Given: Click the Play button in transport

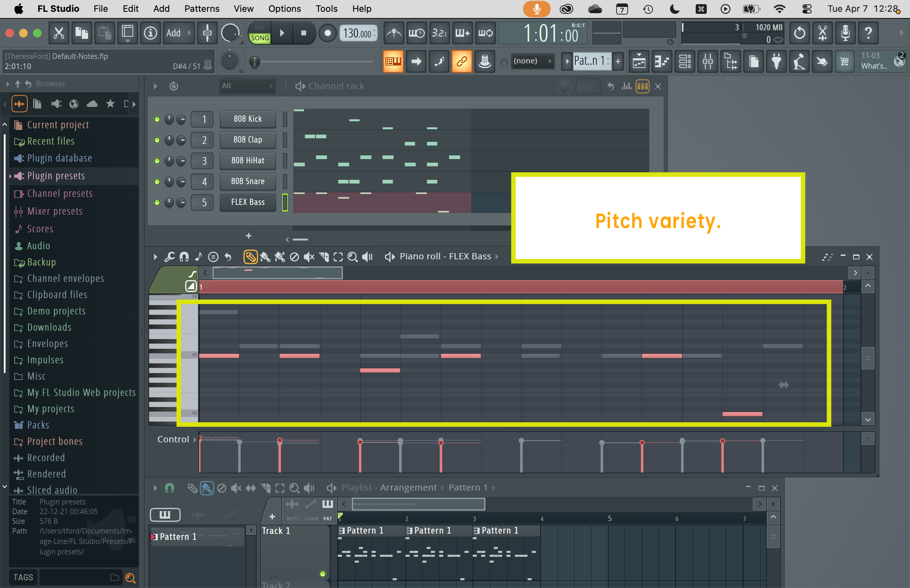Looking at the screenshot, I should point(282,33).
